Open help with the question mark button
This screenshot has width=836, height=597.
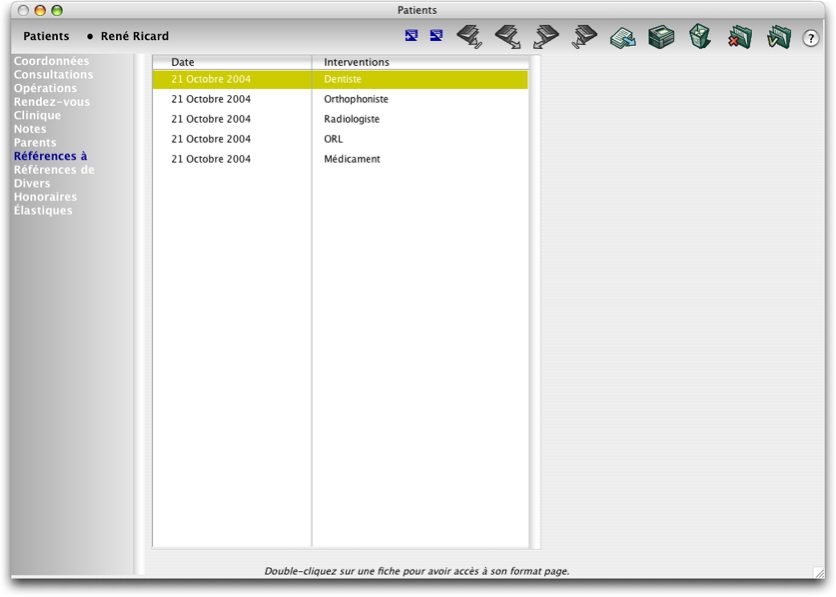click(810, 38)
